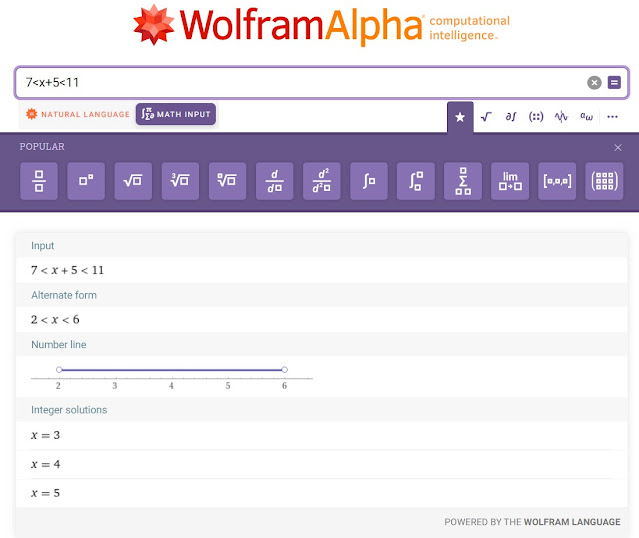Insert the square root template
Image resolution: width=639 pixels, height=538 pixels.
tap(133, 181)
